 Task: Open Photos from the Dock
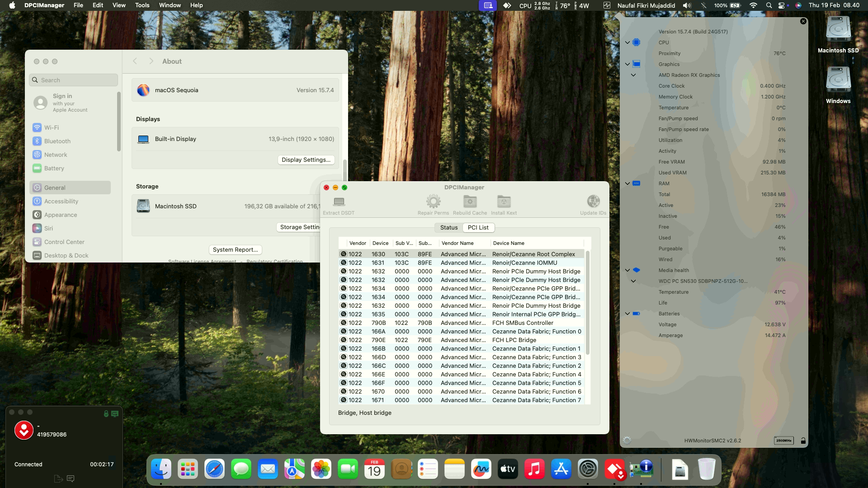(321, 469)
